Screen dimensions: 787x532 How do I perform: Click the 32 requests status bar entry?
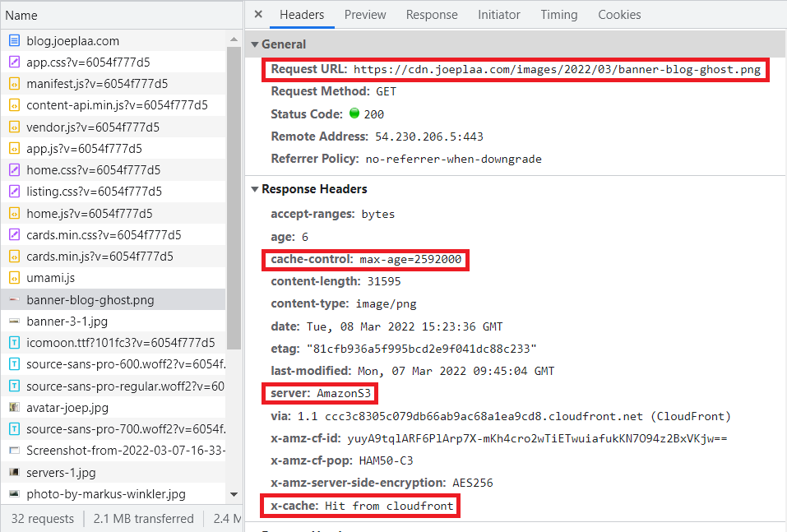(x=43, y=519)
